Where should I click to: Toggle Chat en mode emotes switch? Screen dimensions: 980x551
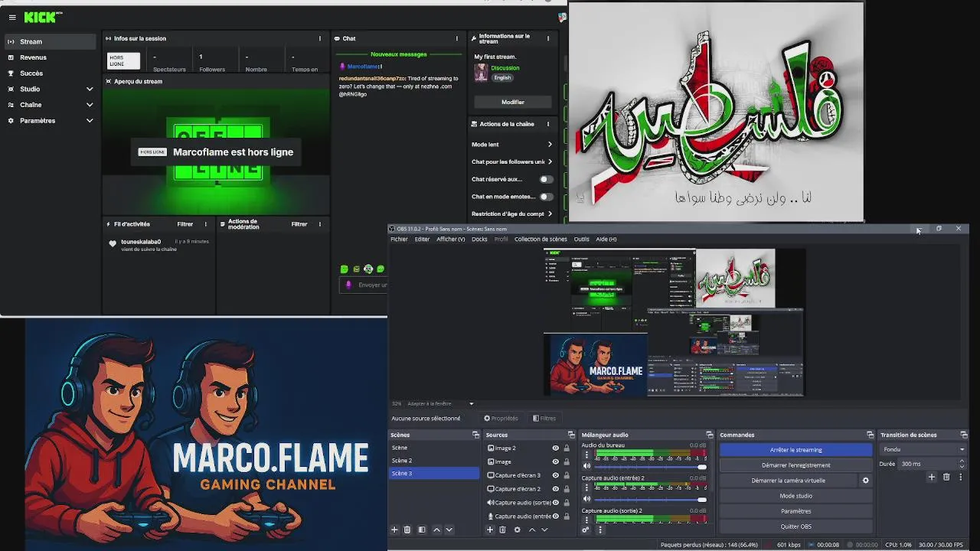(546, 197)
